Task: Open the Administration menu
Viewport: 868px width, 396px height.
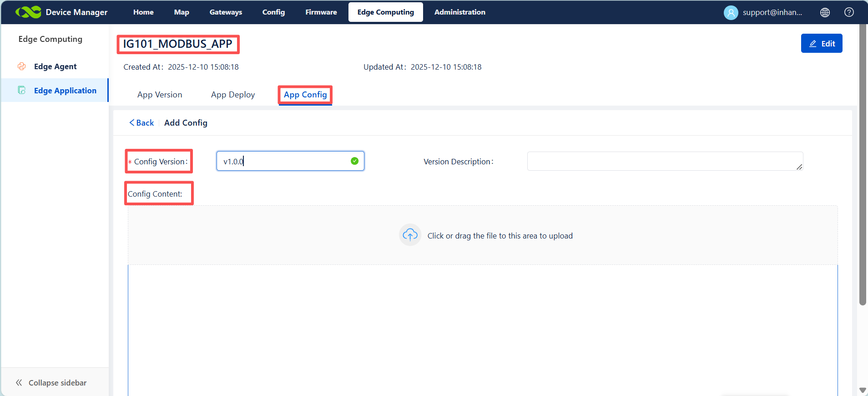Action: (x=460, y=12)
